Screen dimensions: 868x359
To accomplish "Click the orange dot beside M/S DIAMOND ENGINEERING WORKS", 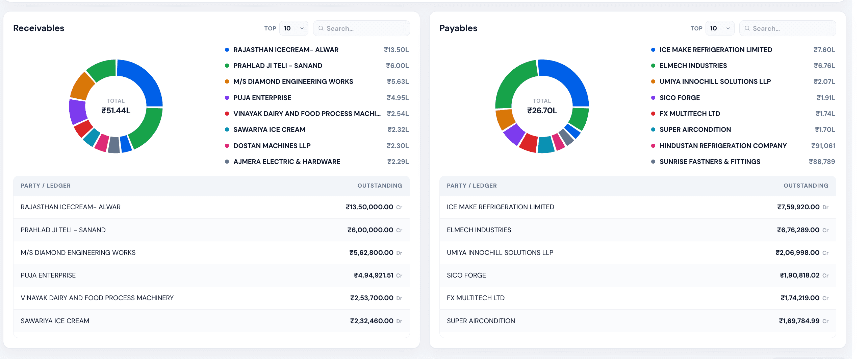I will tap(227, 81).
